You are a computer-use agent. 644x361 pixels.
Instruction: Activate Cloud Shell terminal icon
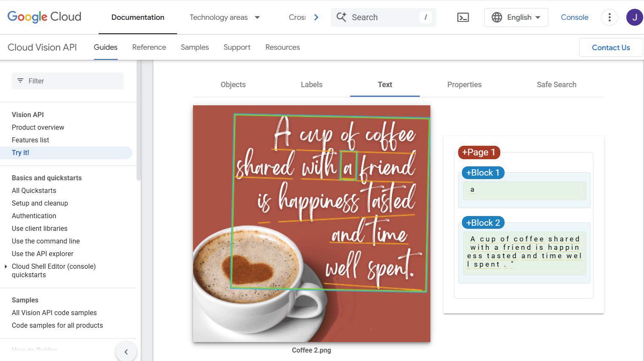[x=463, y=17]
